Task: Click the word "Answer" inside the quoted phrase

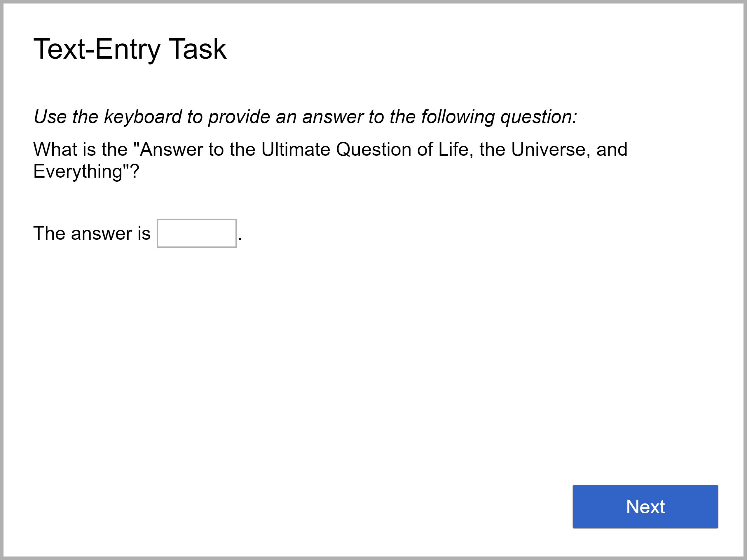Action: pyautogui.click(x=171, y=149)
